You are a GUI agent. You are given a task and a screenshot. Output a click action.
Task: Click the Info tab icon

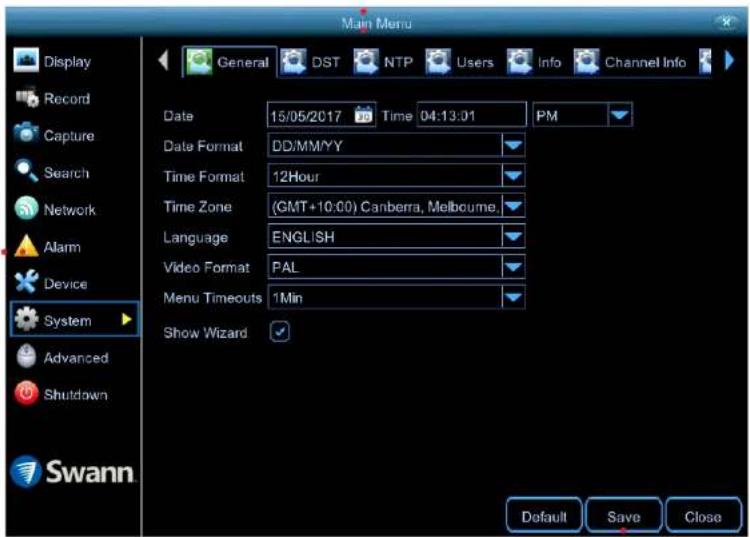pos(520,62)
